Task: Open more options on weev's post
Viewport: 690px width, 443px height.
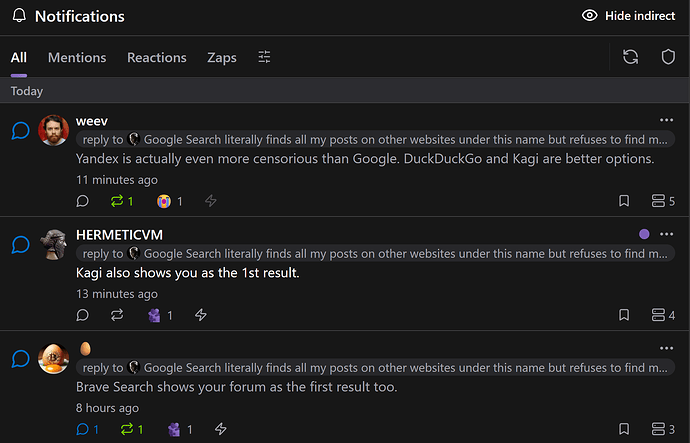Action: pyautogui.click(x=666, y=120)
